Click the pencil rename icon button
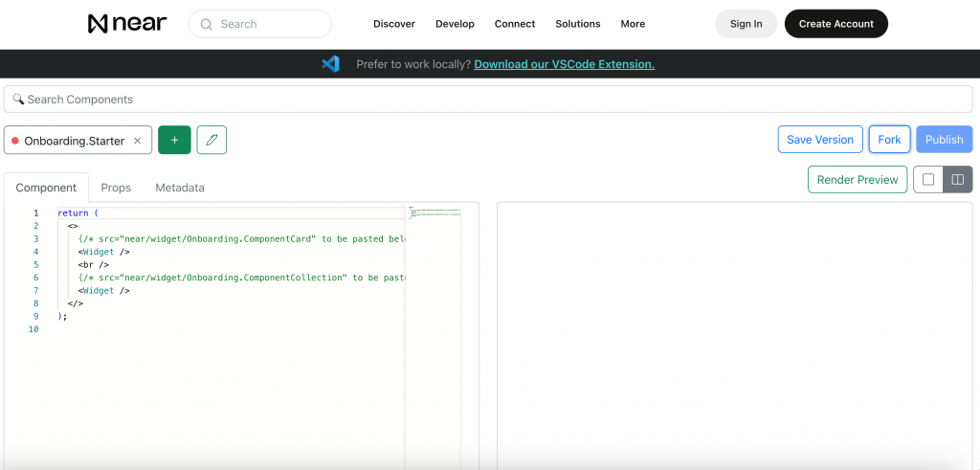Viewport: 980px width, 470px height. (212, 140)
